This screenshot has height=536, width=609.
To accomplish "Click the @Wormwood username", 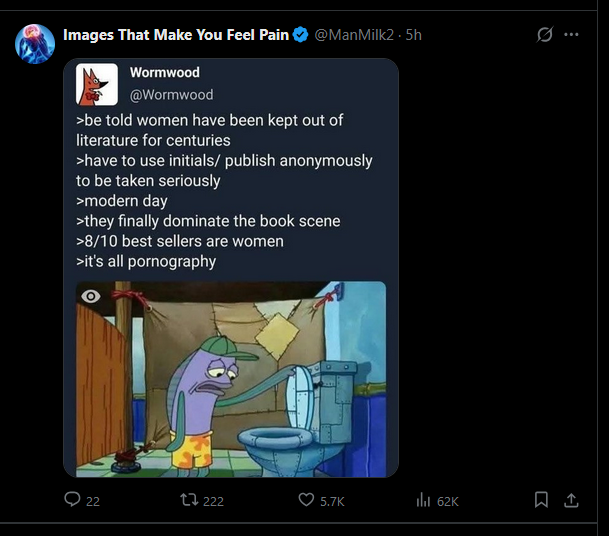I will coord(171,94).
